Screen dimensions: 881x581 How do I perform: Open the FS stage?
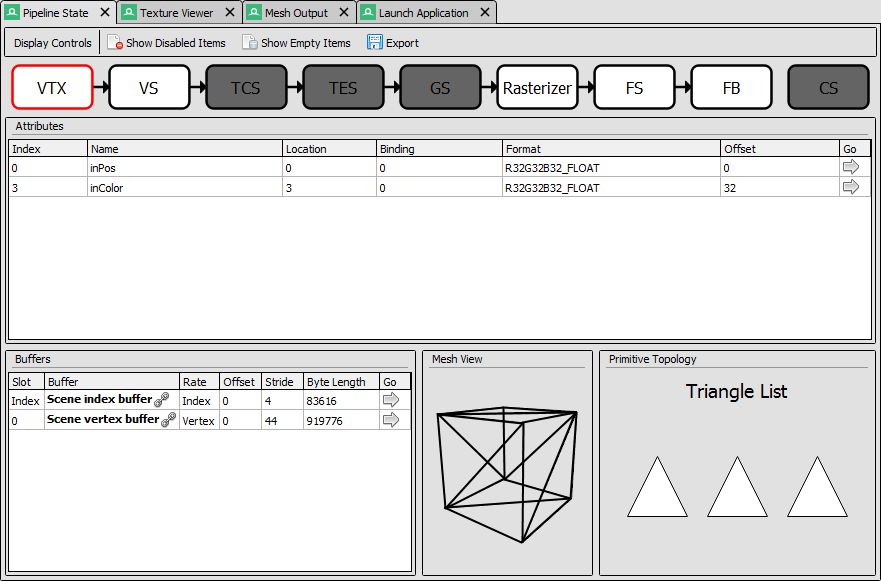click(634, 87)
